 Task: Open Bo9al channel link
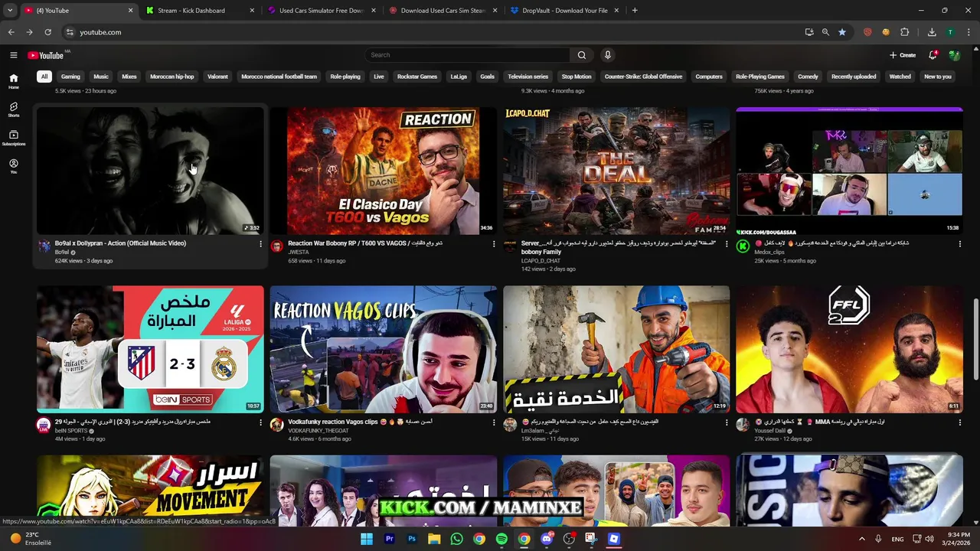point(62,253)
